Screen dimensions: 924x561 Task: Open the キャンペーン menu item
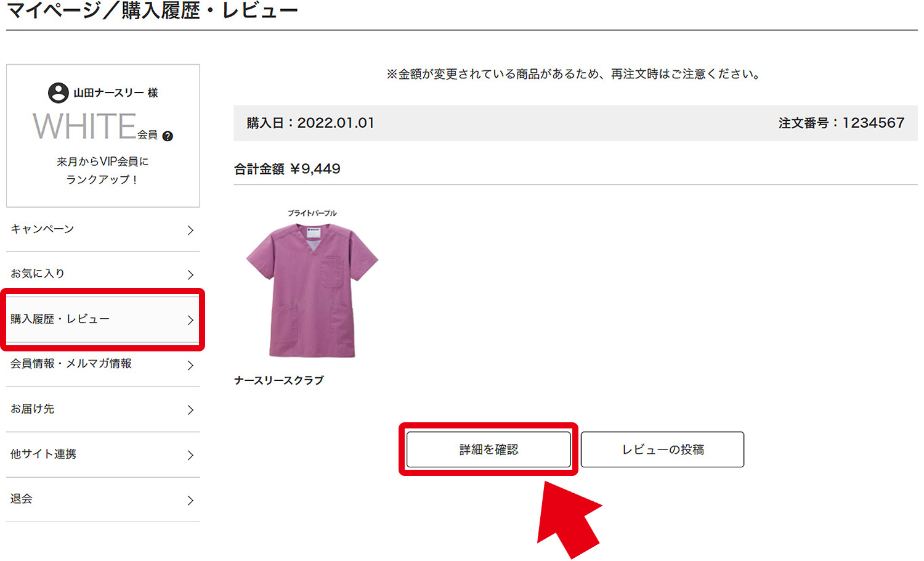(43, 229)
